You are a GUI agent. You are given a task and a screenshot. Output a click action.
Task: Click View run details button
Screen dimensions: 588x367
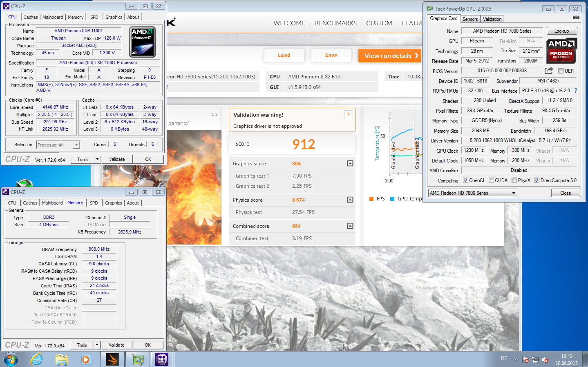(389, 56)
